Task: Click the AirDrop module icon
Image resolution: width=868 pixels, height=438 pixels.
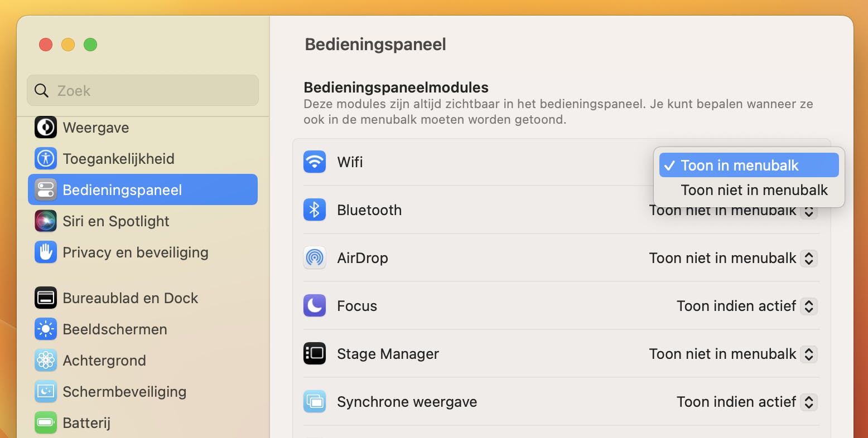Action: pyautogui.click(x=315, y=258)
